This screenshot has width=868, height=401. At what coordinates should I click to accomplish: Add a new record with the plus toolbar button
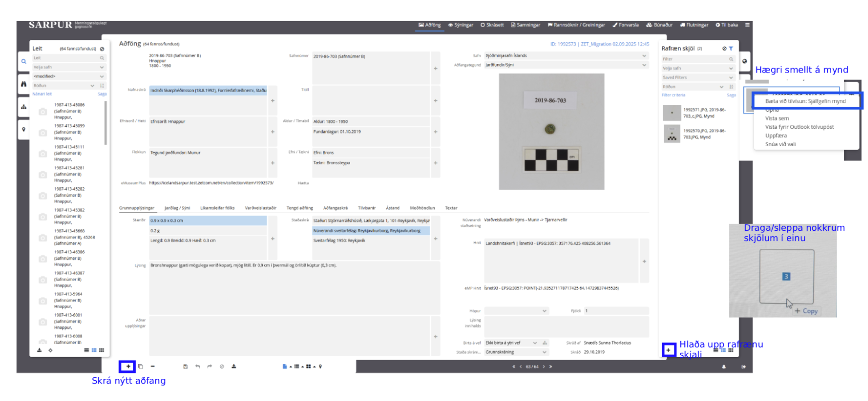click(x=128, y=366)
